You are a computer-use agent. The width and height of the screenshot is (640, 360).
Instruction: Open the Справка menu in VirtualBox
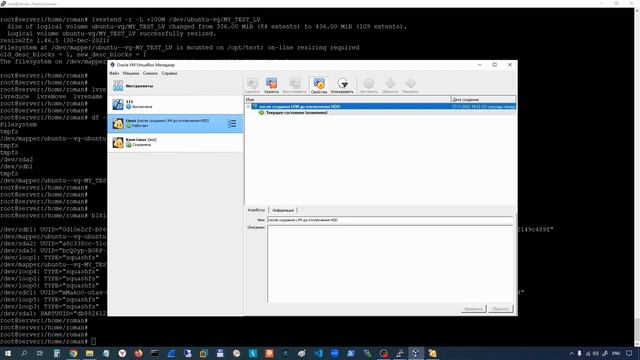(169, 73)
